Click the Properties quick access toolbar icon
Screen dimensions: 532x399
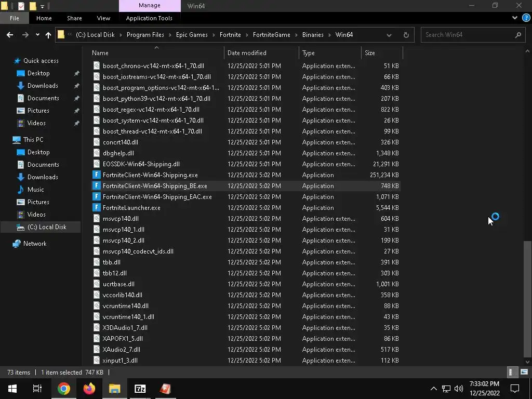pos(21,6)
